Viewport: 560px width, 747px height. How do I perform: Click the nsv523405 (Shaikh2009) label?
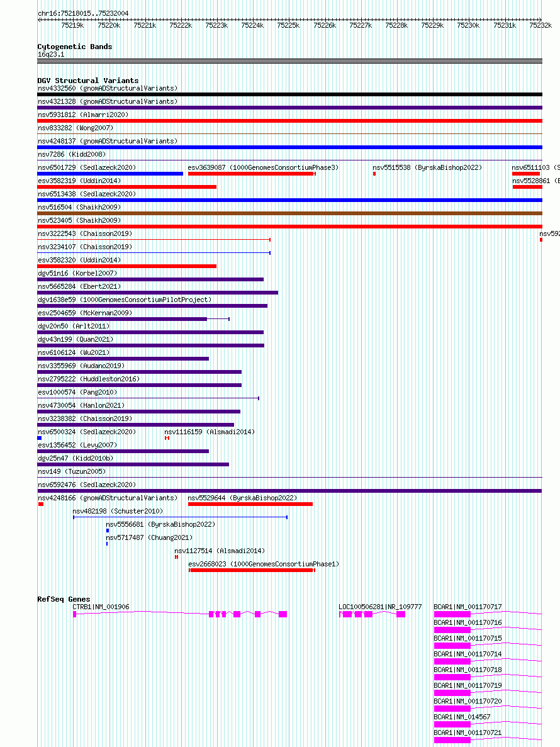[x=79, y=220]
